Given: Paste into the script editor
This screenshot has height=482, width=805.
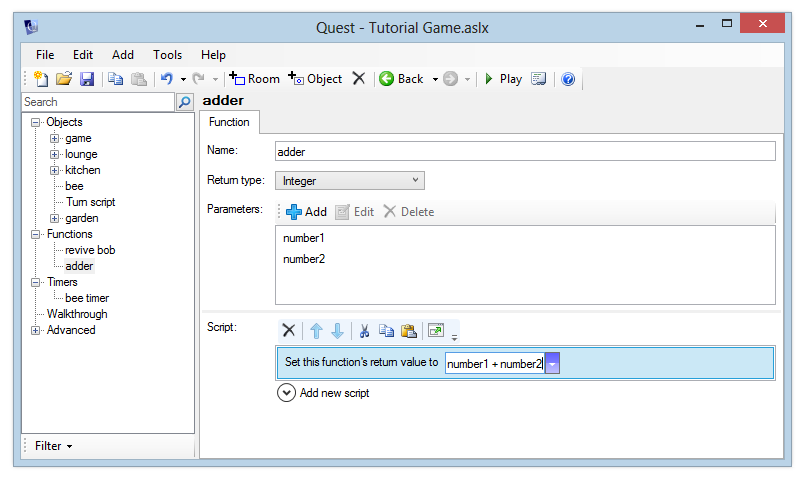Looking at the screenshot, I should coord(409,331).
